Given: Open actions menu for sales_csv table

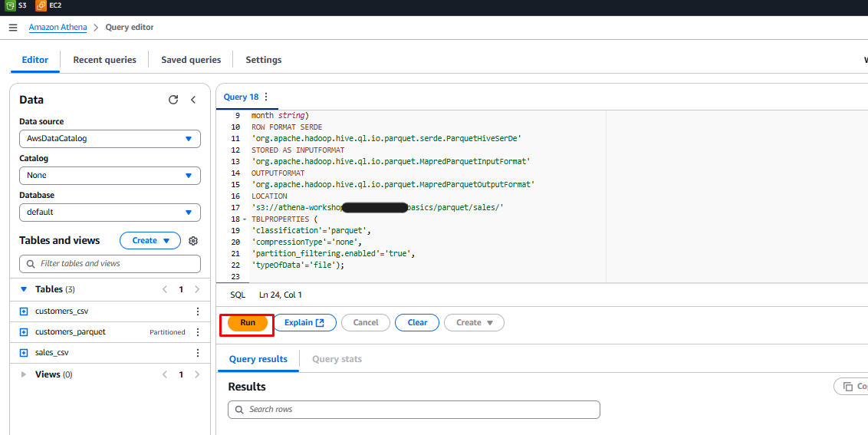Looking at the screenshot, I should (x=198, y=353).
